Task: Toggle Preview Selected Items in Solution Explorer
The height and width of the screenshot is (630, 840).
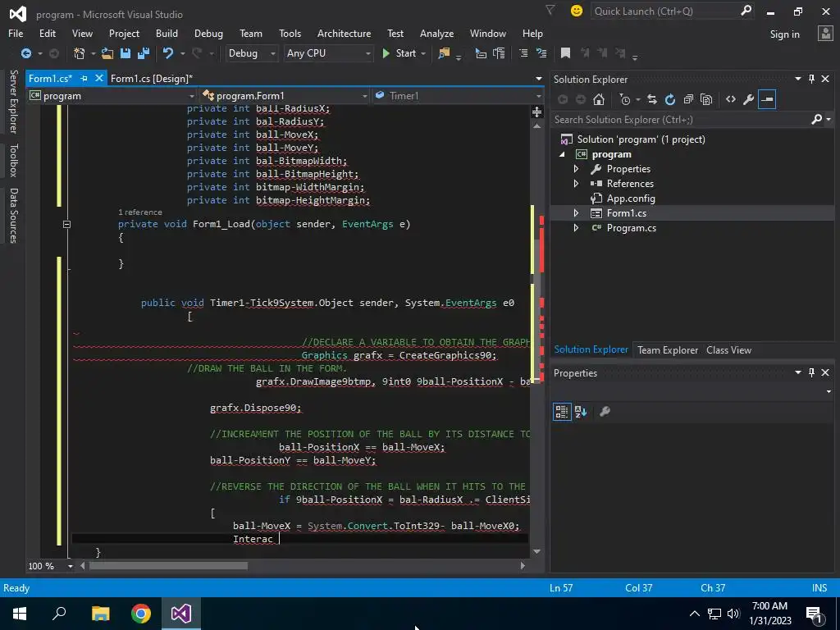Action: pos(767,99)
